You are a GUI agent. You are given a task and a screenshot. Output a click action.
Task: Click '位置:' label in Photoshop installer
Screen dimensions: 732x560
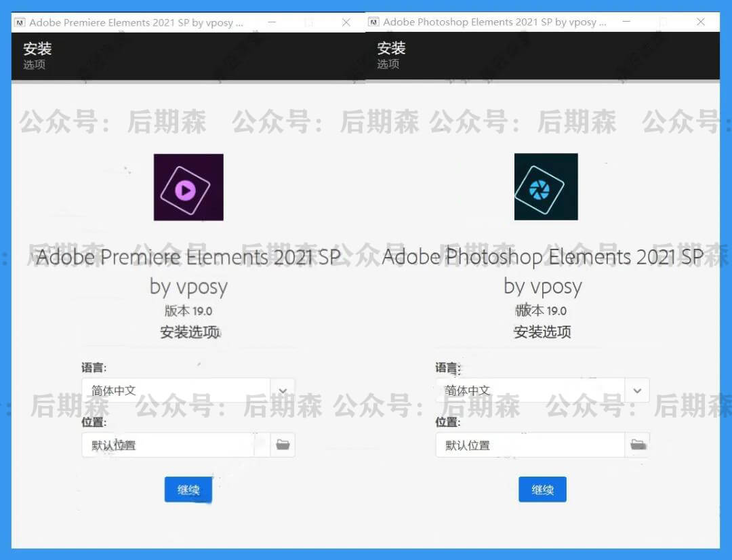tap(448, 422)
